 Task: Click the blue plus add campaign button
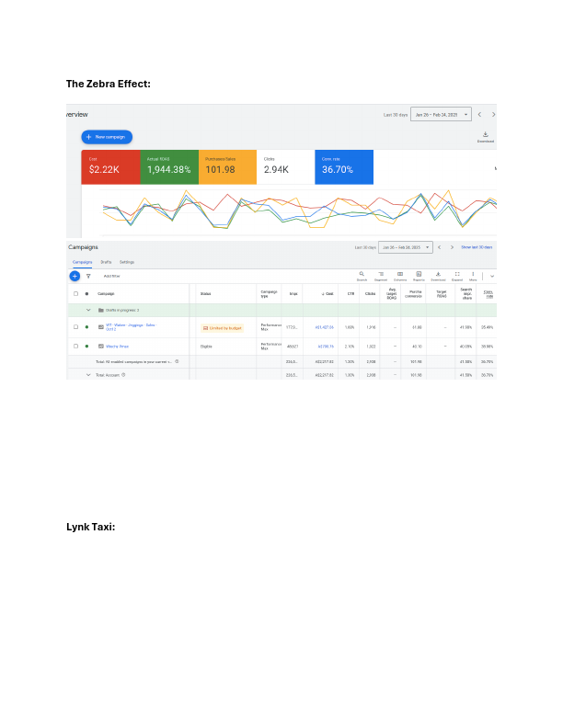point(75,277)
